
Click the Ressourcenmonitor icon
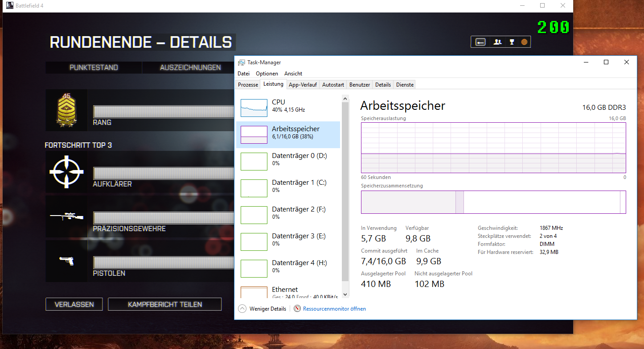pos(297,308)
